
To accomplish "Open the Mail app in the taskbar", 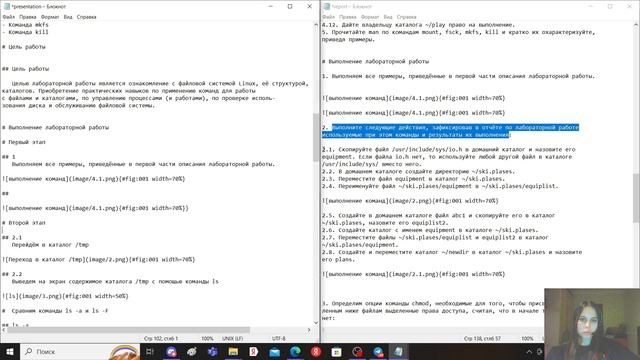I will point(274,351).
